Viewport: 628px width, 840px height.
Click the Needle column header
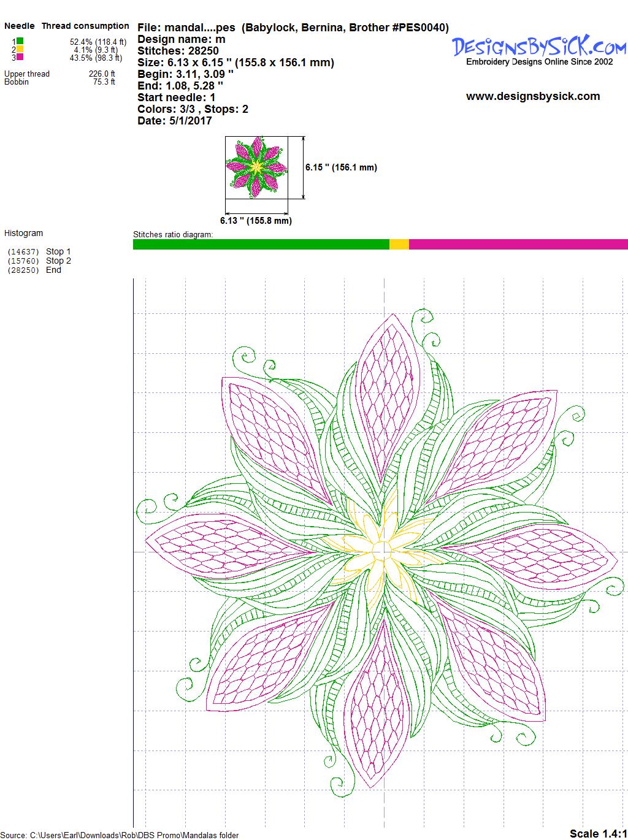(x=20, y=26)
